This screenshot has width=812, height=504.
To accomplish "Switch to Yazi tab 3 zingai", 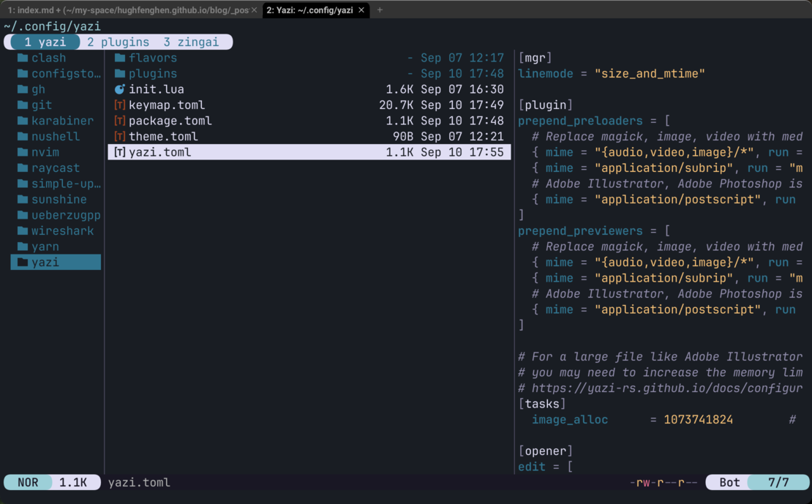I will click(191, 42).
